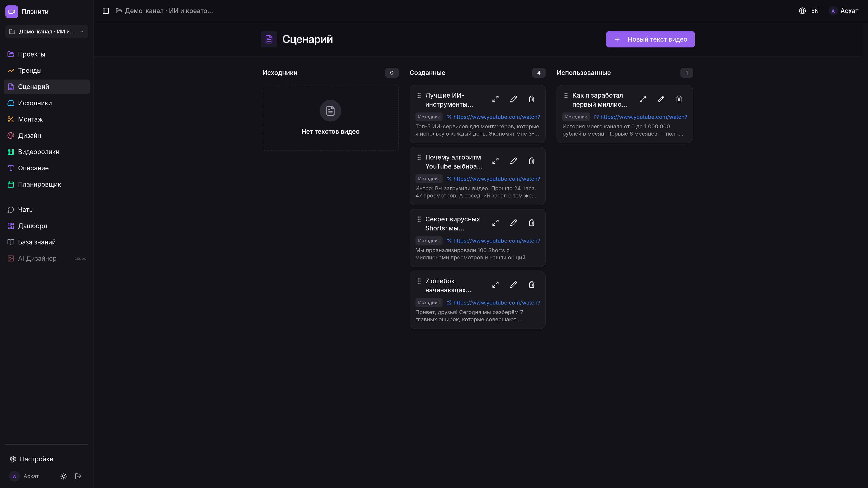Delete the 'Как я заработал' script
Viewport: 868px width, 488px height.
(x=679, y=99)
